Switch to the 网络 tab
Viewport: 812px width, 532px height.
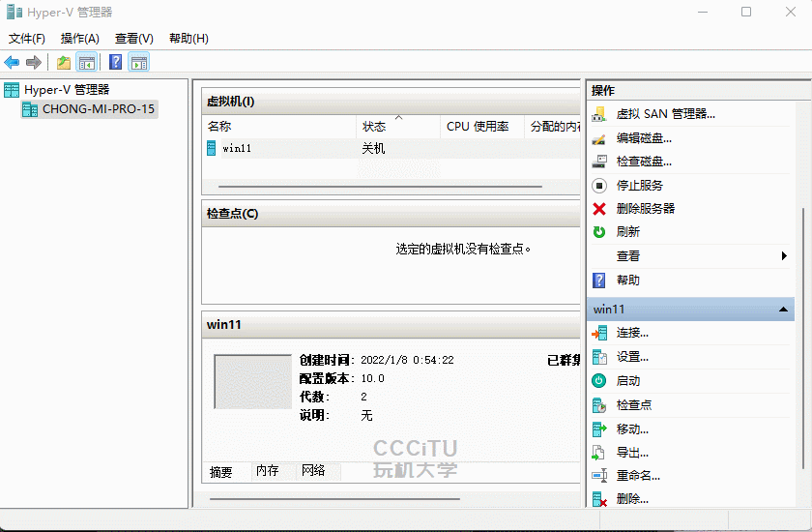(x=313, y=471)
